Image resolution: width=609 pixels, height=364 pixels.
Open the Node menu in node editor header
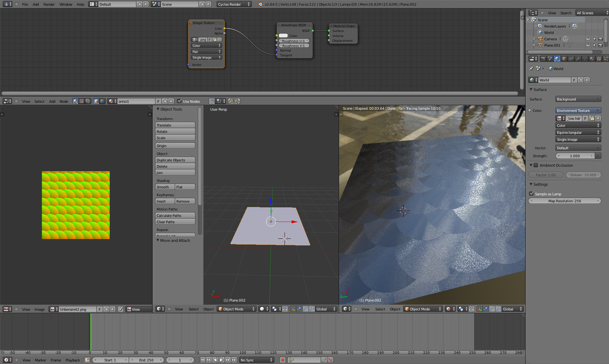[x=64, y=101]
